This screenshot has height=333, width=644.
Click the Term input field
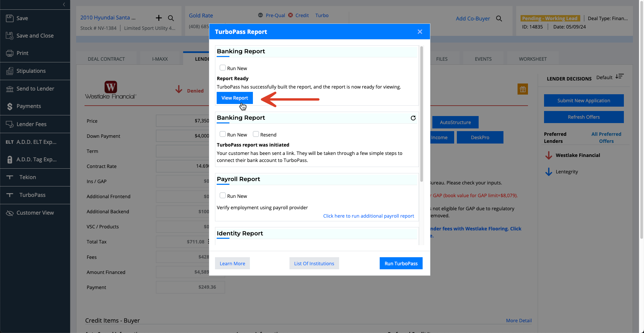(183, 151)
